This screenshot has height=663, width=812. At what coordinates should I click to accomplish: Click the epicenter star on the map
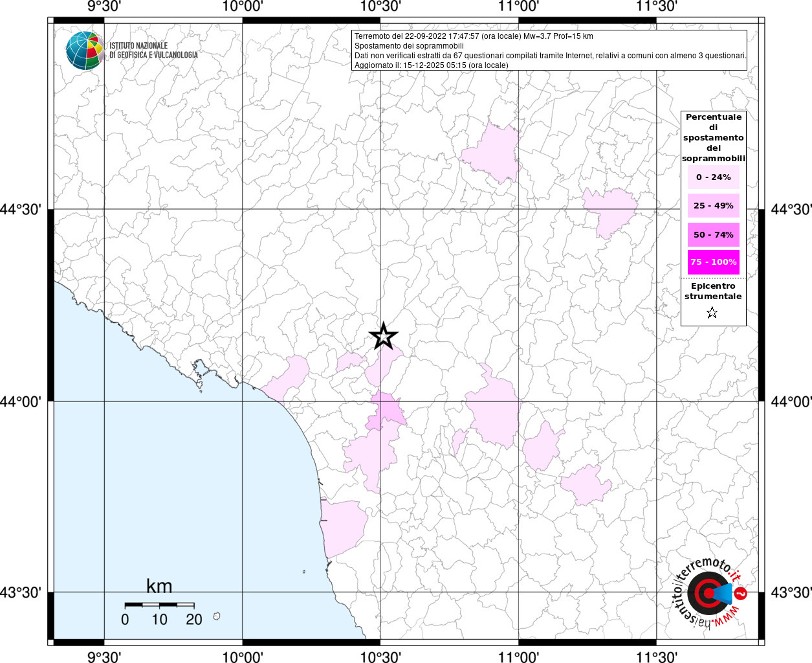[x=384, y=336]
